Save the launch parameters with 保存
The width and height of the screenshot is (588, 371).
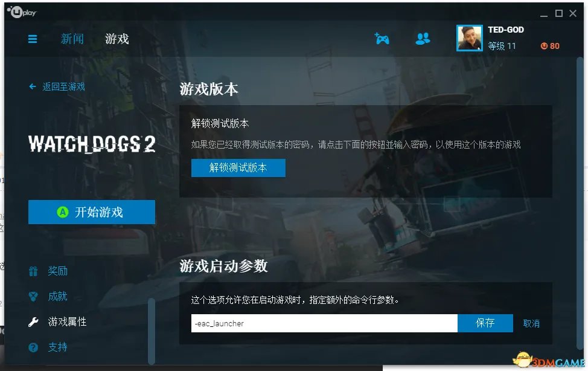pos(485,323)
